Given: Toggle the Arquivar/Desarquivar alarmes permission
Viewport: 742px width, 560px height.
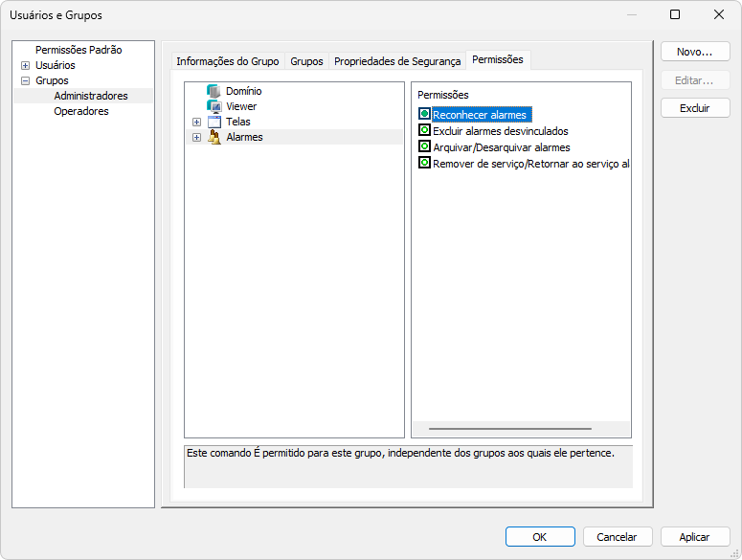Looking at the screenshot, I should click(x=425, y=146).
